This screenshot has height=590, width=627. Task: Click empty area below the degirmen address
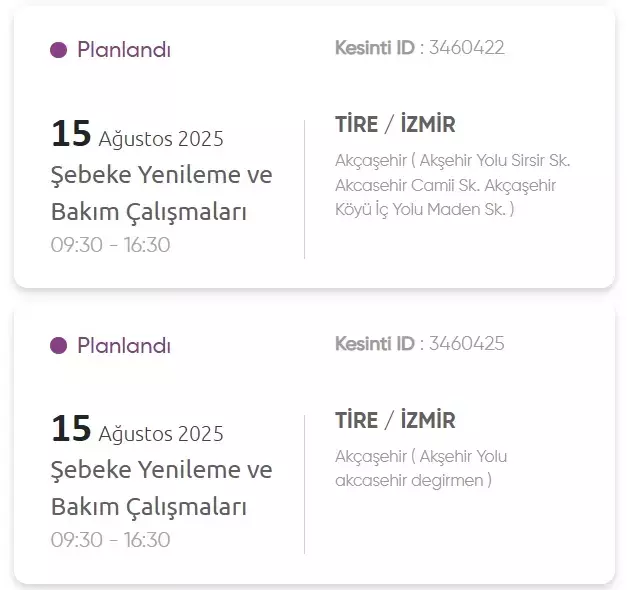(460, 528)
